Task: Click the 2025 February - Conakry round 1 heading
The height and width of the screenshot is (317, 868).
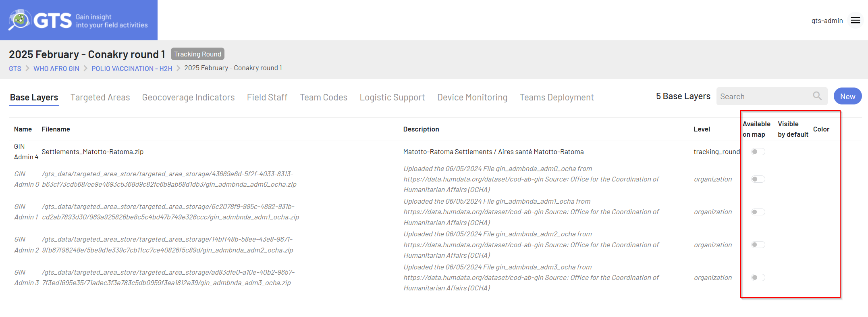Action: (87, 54)
